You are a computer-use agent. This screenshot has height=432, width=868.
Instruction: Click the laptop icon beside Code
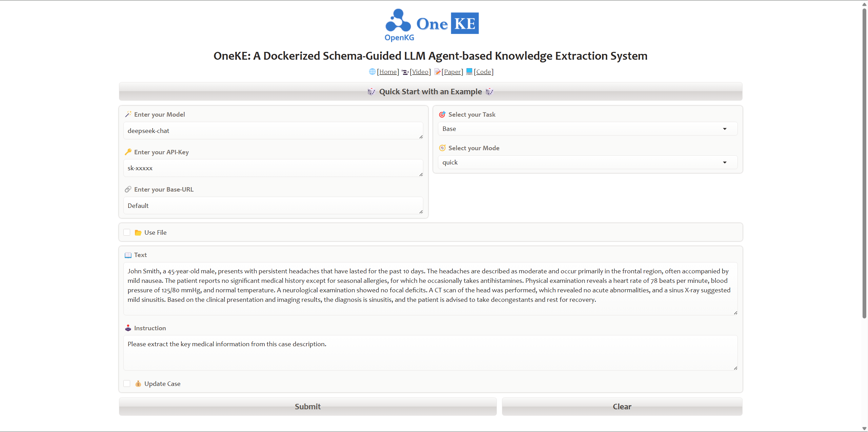tap(469, 71)
